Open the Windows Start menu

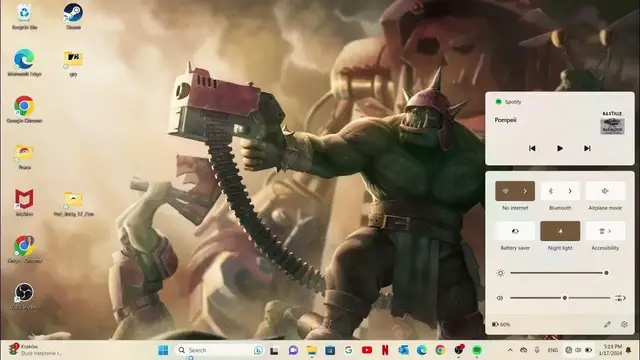tap(163, 350)
